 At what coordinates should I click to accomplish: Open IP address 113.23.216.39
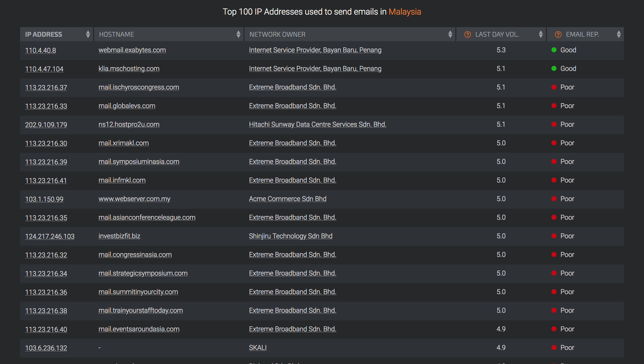coord(46,162)
